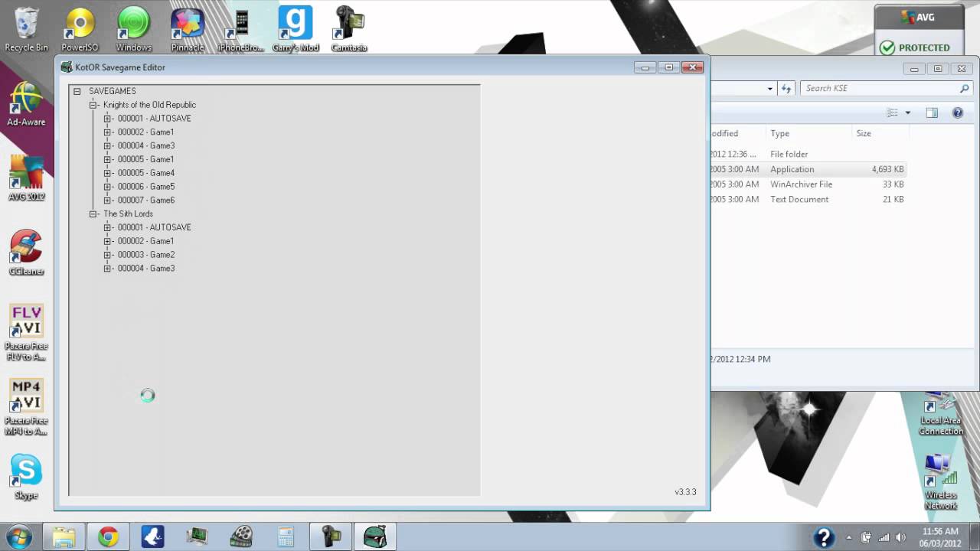Image resolution: width=980 pixels, height=551 pixels.
Task: Select the 000005 - Game4 save entry
Action: [x=146, y=173]
